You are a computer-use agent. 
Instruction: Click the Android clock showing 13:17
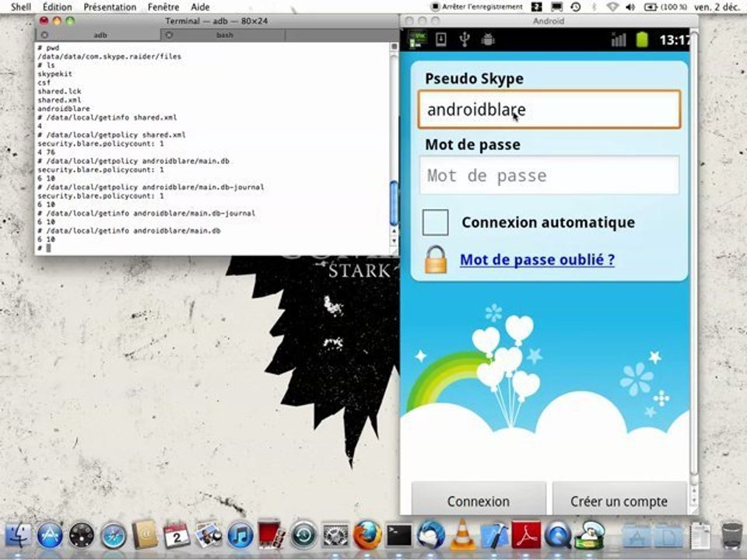(674, 40)
